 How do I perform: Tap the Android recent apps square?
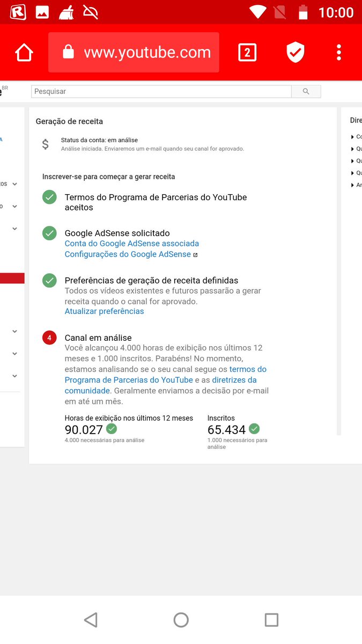pyautogui.click(x=271, y=620)
